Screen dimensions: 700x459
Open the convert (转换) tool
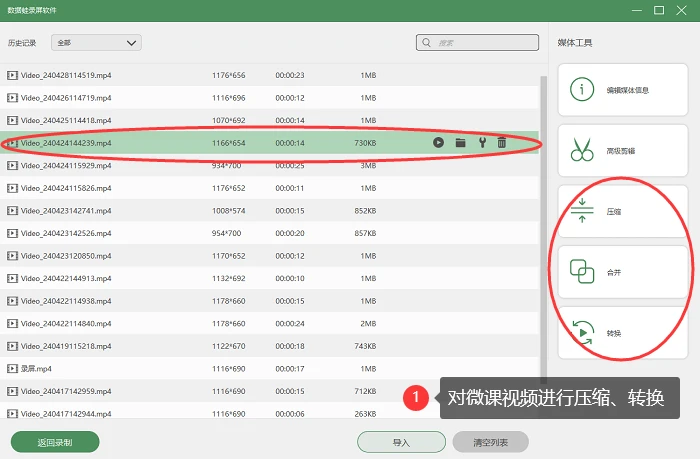click(x=623, y=333)
